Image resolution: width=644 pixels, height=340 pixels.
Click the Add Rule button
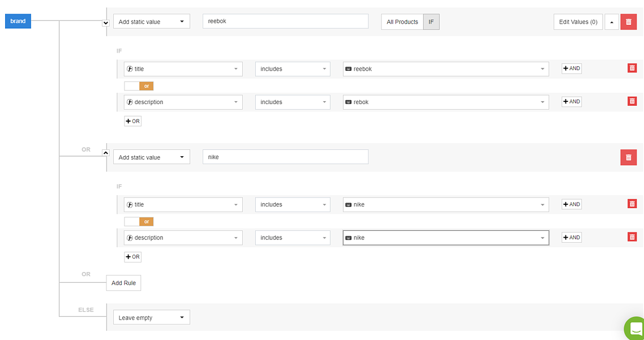tap(123, 283)
